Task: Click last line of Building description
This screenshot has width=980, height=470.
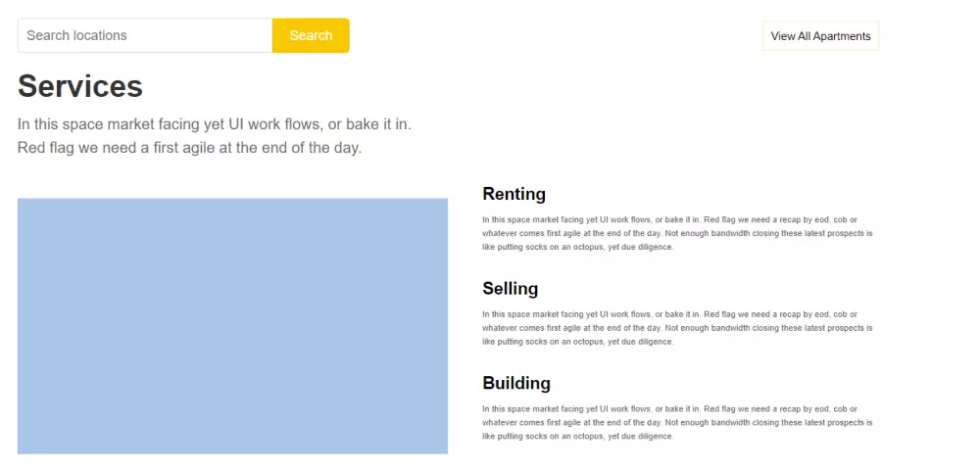Action: [x=577, y=437]
